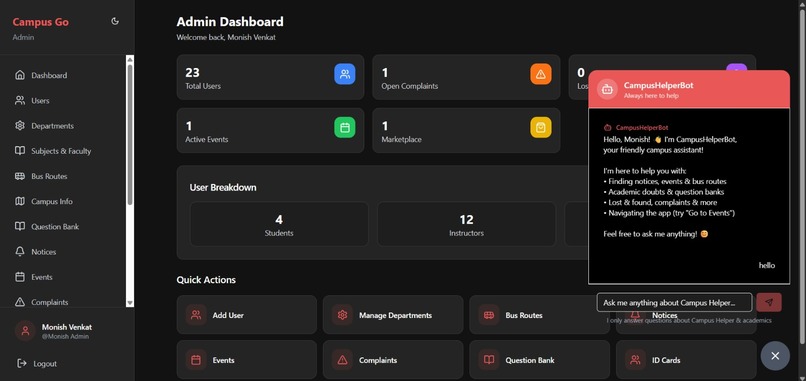Click the 'Quick Actions' heading
Image resolution: width=806 pixels, height=381 pixels.
tap(206, 280)
